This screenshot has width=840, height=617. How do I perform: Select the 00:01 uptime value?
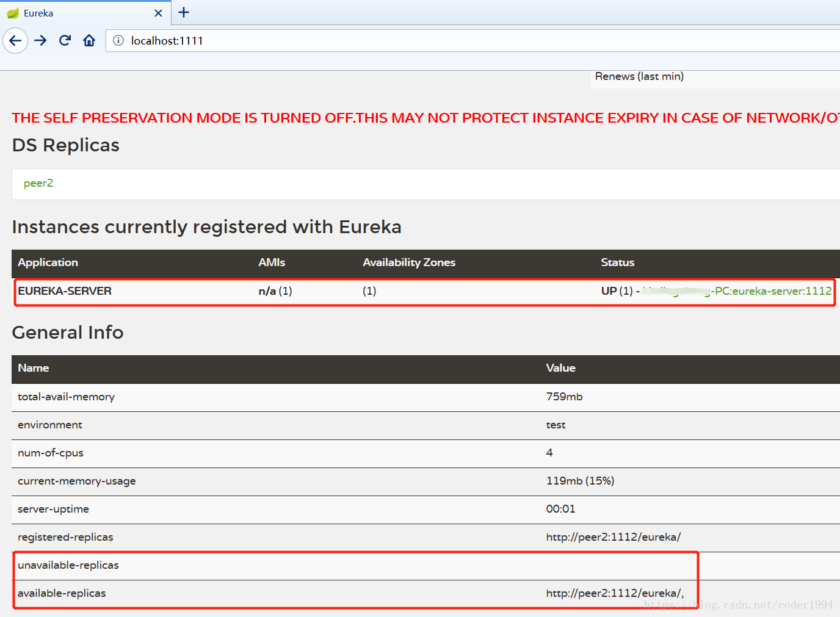[x=560, y=509]
